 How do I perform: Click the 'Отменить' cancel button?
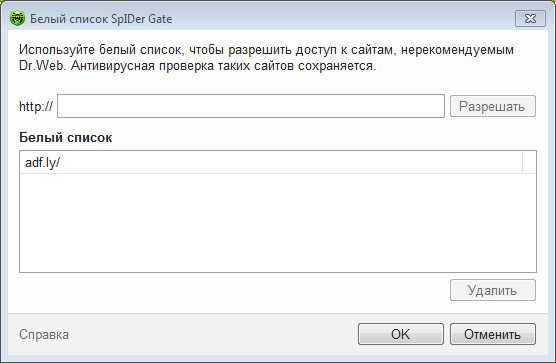[493, 334]
